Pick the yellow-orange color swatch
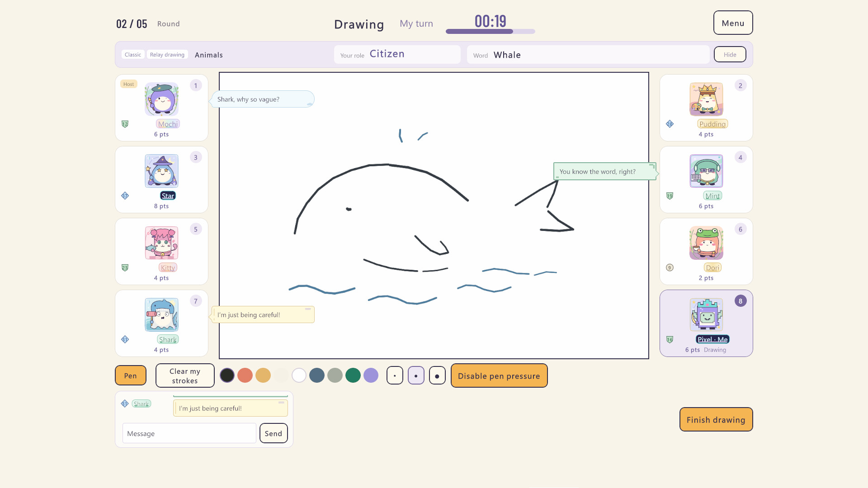Image resolution: width=868 pixels, height=488 pixels. point(263,375)
